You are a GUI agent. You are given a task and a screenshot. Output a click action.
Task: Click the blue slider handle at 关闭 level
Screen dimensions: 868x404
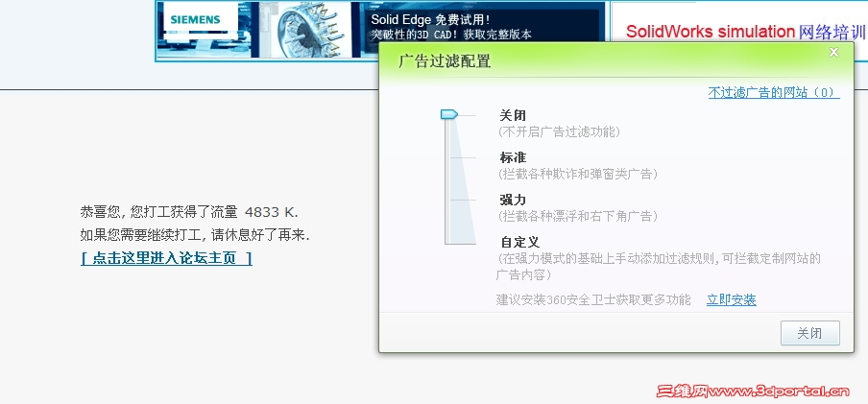tap(449, 114)
